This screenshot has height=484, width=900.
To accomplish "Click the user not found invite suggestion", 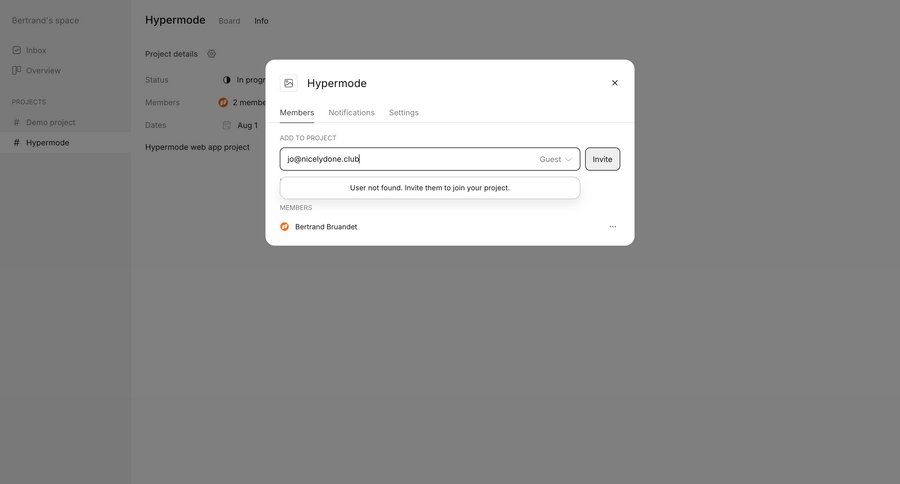I will pos(429,188).
